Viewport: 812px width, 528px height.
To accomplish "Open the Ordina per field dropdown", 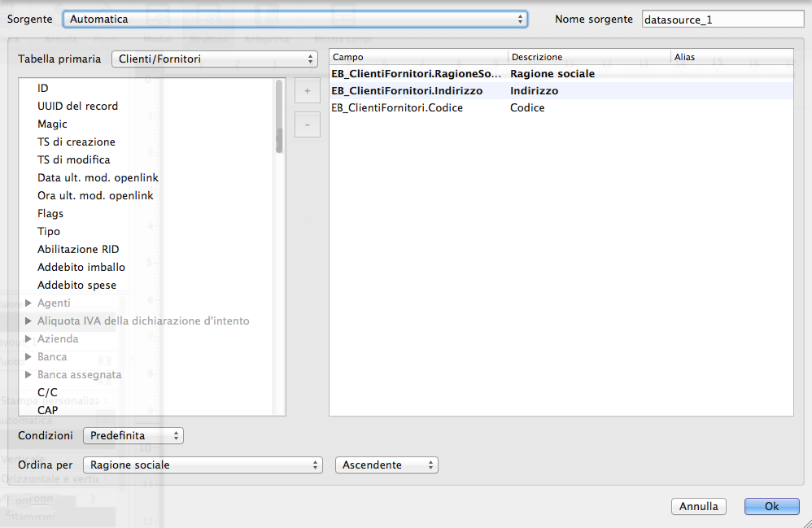I will [x=203, y=465].
